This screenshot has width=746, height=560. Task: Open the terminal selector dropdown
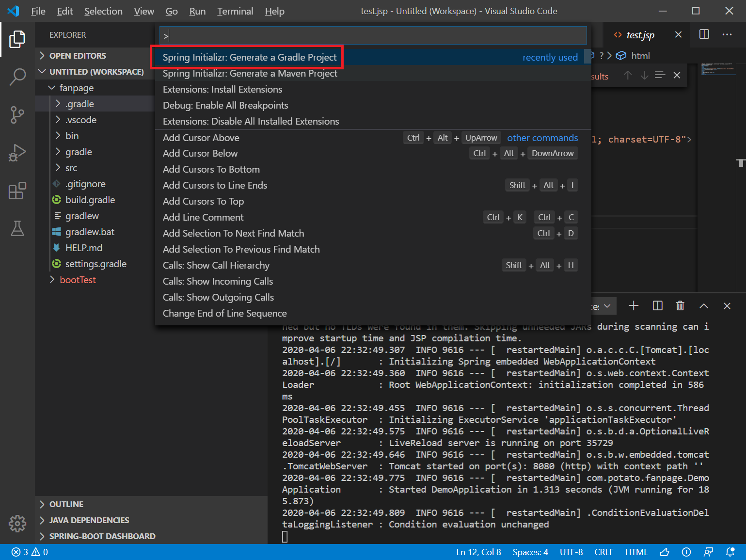(603, 306)
